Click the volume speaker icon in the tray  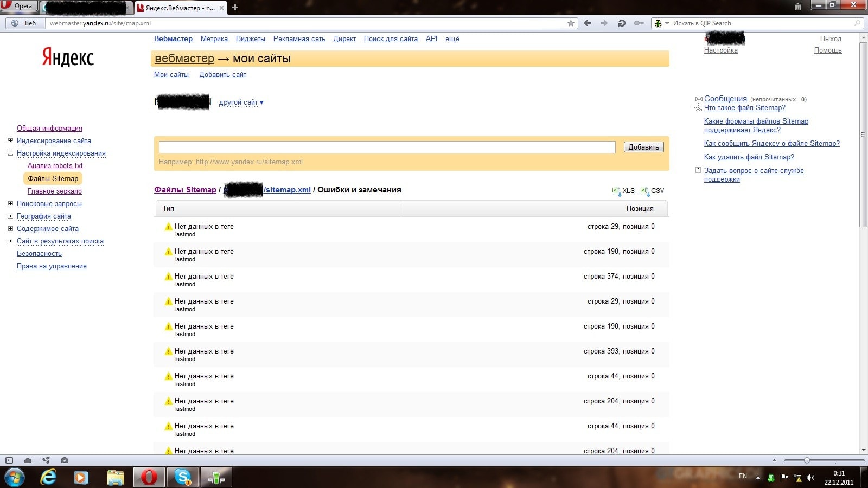pos(810,478)
